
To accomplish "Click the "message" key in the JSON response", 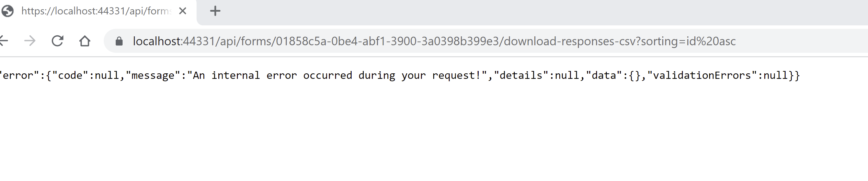I will pyautogui.click(x=153, y=75).
